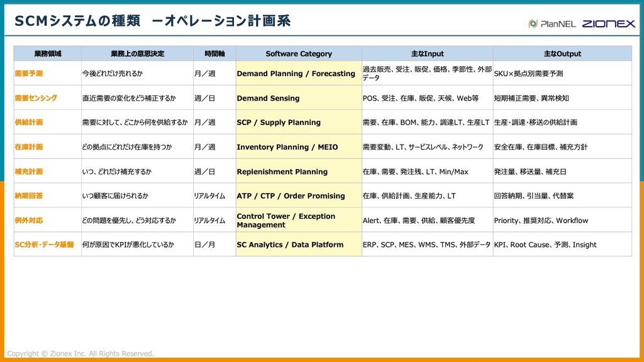
Task: Click the 'Inventory Planning / MEIO' cell
Action: pos(299,147)
